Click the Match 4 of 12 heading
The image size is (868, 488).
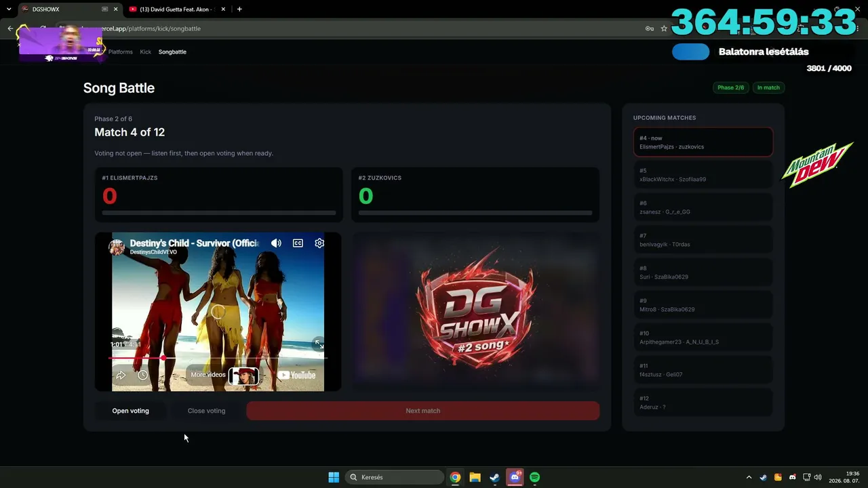[130, 132]
